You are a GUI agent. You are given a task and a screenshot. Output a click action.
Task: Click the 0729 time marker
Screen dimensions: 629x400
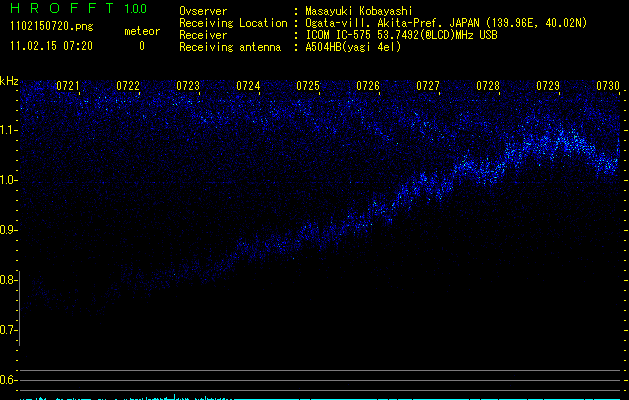tap(548, 86)
